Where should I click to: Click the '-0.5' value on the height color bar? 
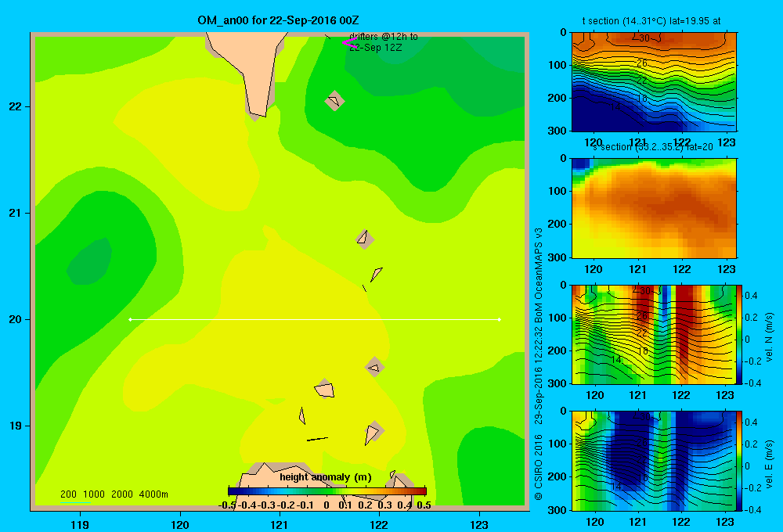click(x=228, y=505)
